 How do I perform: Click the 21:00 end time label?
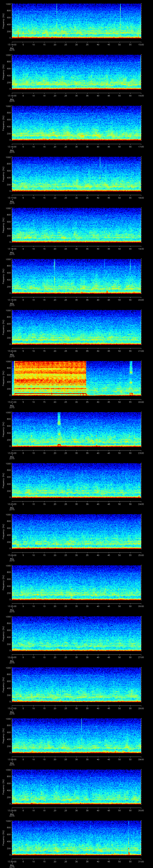pos(141,351)
